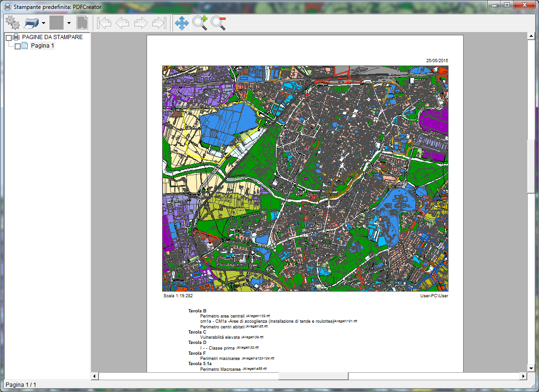Select the PAGINE DA STAMPARE tree node
The image size is (539, 392).
point(52,37)
